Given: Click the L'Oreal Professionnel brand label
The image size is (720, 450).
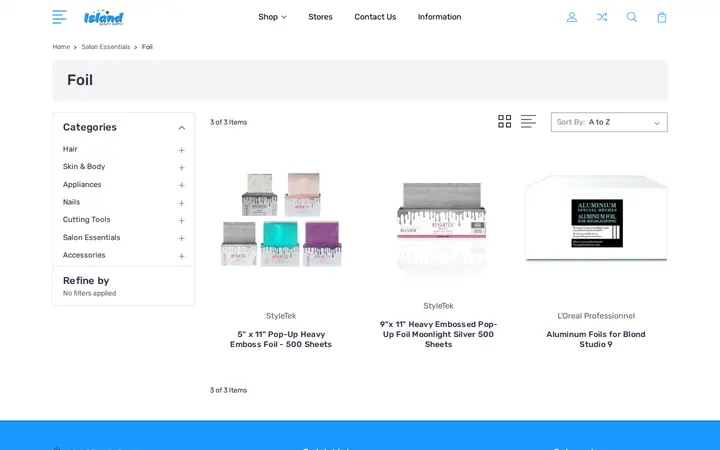Looking at the screenshot, I should (596, 316).
